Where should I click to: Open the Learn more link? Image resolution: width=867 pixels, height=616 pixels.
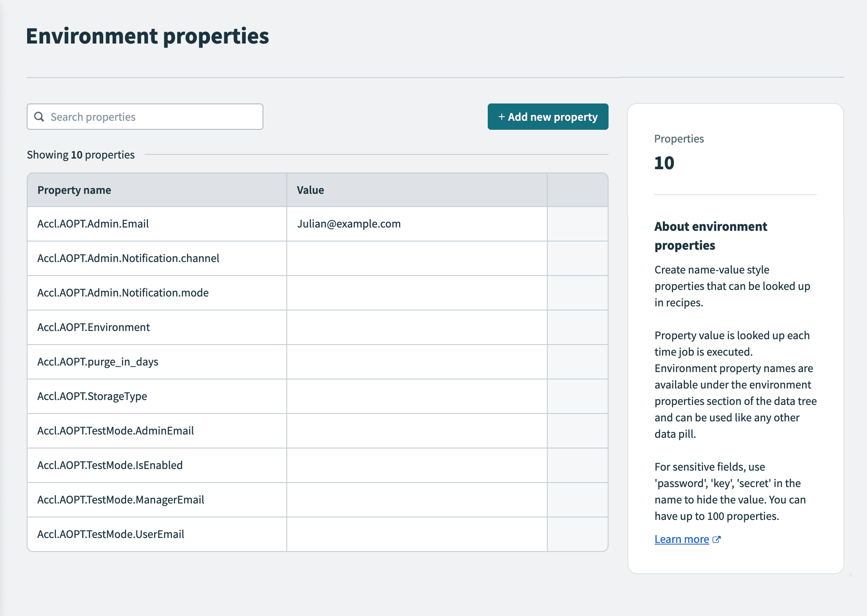click(x=681, y=539)
